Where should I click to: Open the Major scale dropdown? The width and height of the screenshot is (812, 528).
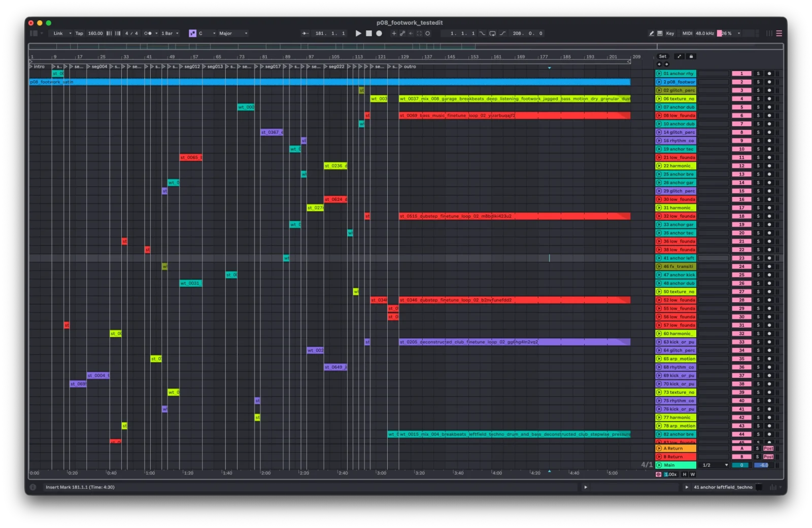tap(233, 33)
